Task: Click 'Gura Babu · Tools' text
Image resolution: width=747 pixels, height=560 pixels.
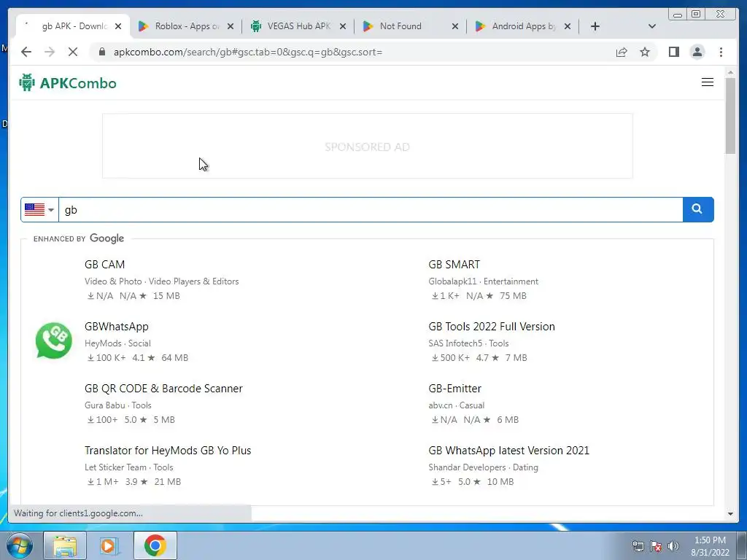Action: 117,405
